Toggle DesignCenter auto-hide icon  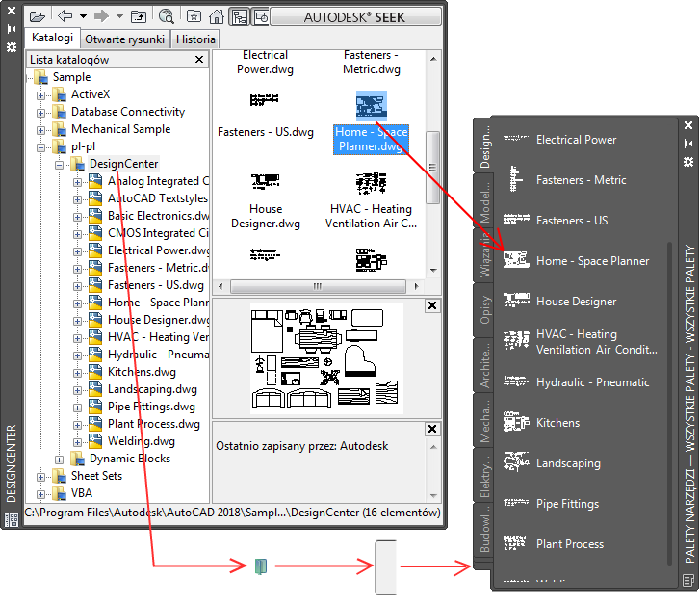click(x=12, y=29)
